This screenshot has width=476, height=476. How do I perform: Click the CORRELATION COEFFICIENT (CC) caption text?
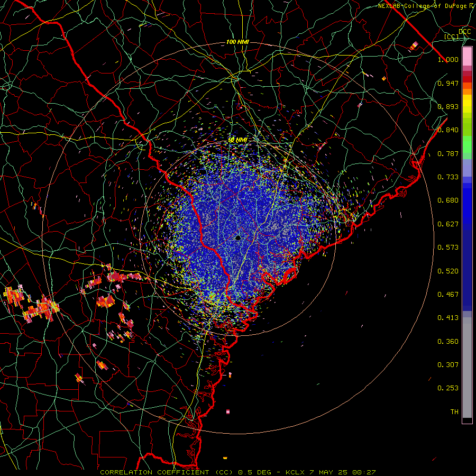[167, 472]
